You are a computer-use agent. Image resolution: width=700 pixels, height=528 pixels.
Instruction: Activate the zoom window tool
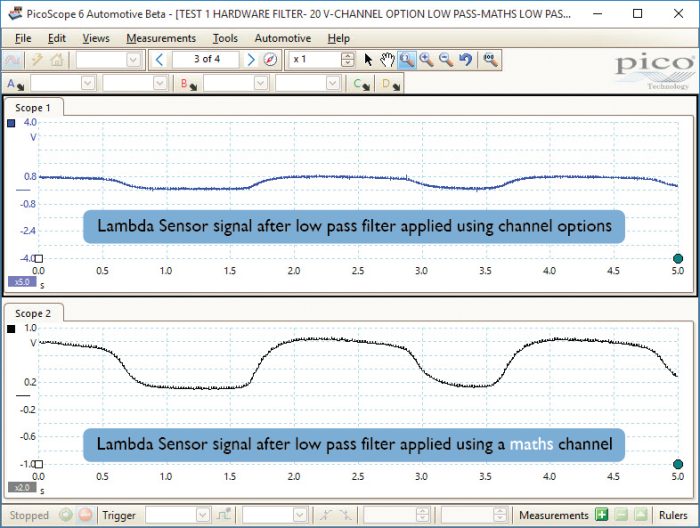(407, 59)
